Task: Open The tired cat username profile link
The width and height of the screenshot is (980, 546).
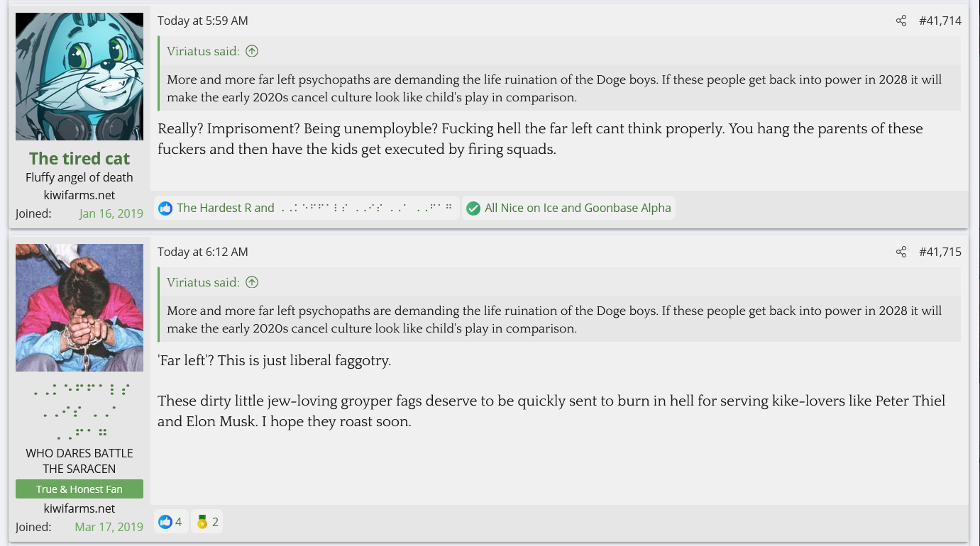Action: click(79, 158)
